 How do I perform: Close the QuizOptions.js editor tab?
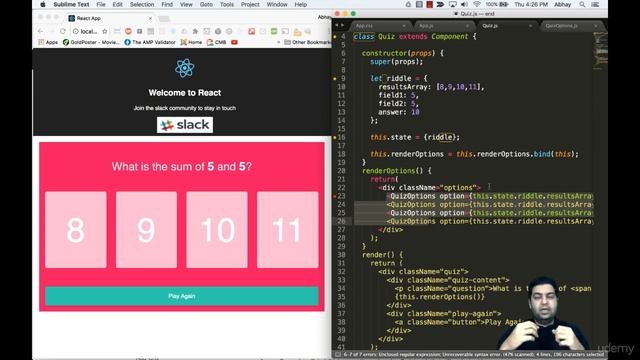pos(596,26)
